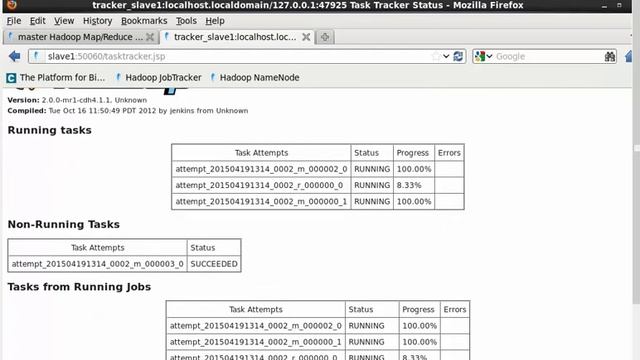Open the Hadoop JobTracker bookmark
Screen dimensions: 640x360
tap(158, 78)
